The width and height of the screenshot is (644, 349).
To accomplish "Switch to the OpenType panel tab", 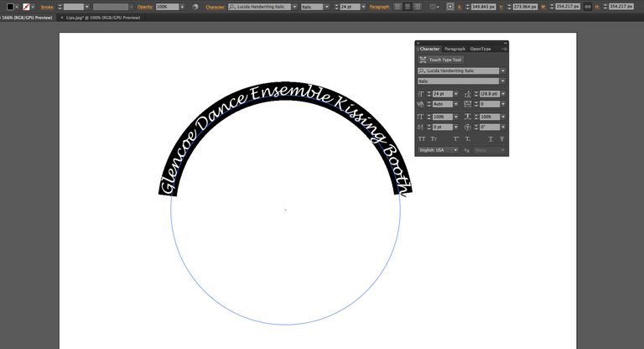I will click(480, 49).
